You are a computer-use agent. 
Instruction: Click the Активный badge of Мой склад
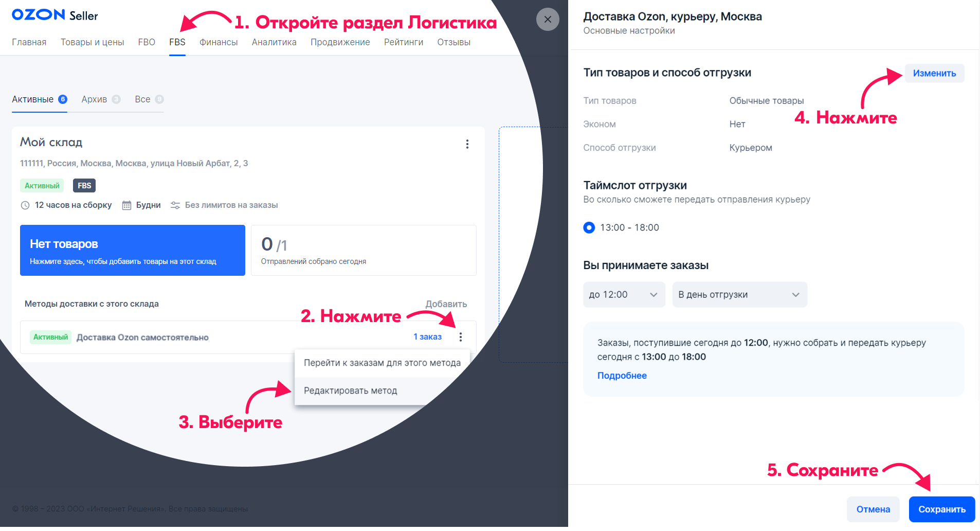[x=42, y=186]
